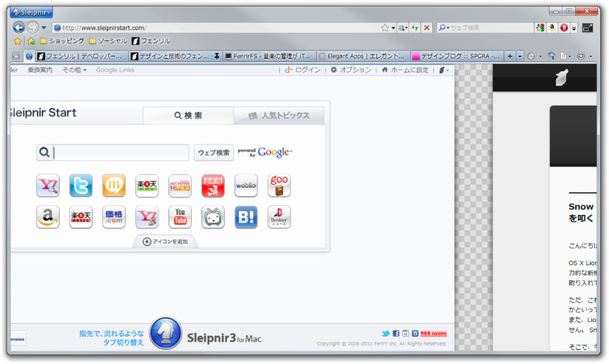Open the ソーシャル bookmark folder

tap(108, 41)
